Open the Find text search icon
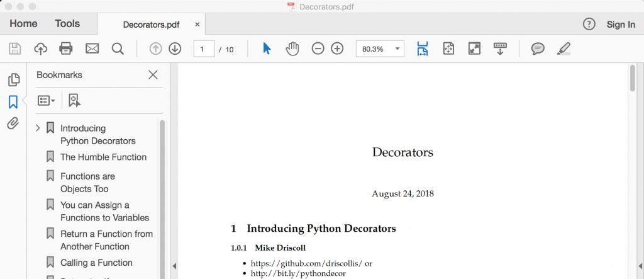Viewport: 644px width, 279px height. pyautogui.click(x=118, y=48)
